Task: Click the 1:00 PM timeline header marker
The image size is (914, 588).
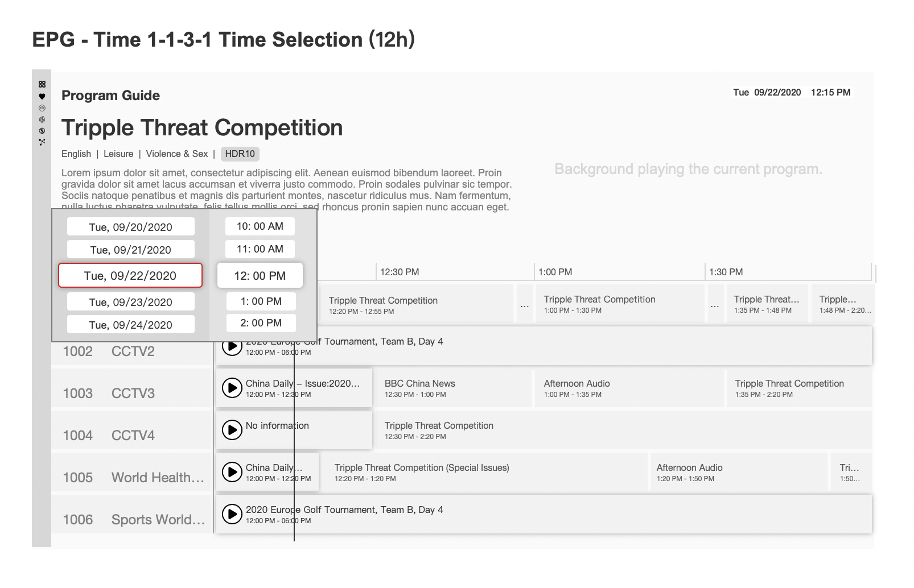Action: (555, 272)
